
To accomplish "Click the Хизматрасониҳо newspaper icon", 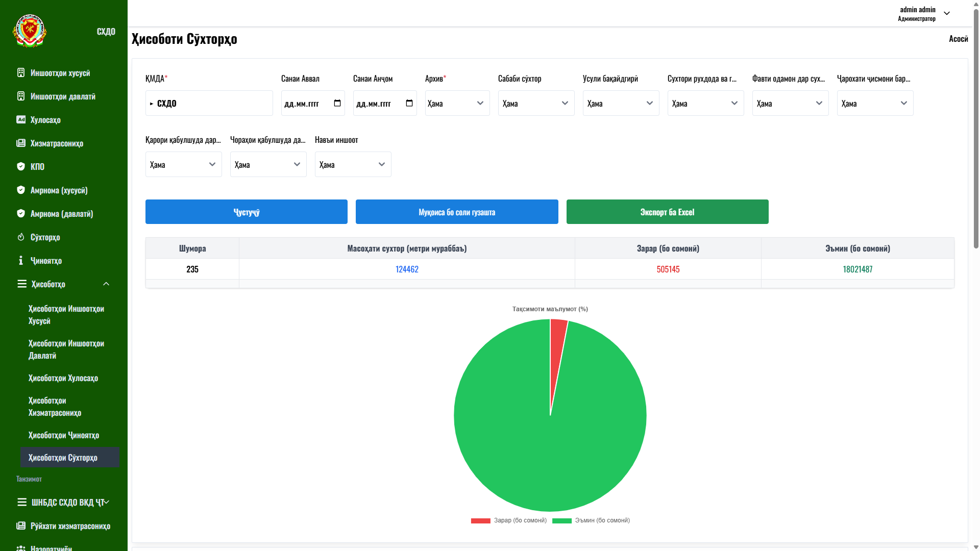I will pos(21,143).
